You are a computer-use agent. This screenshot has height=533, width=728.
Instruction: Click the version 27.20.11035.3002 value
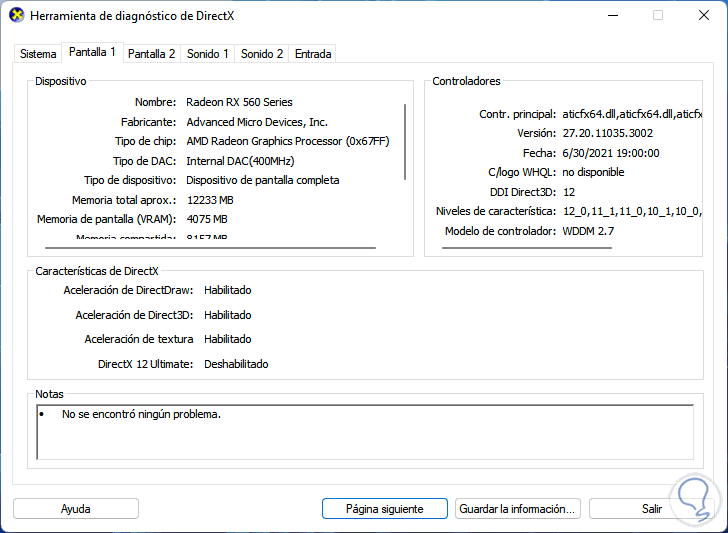(x=608, y=133)
